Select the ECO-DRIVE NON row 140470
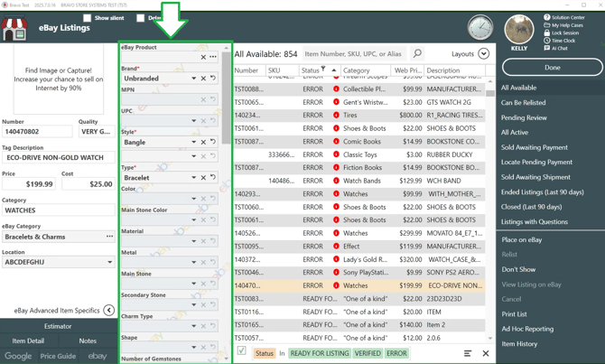 coord(358,285)
